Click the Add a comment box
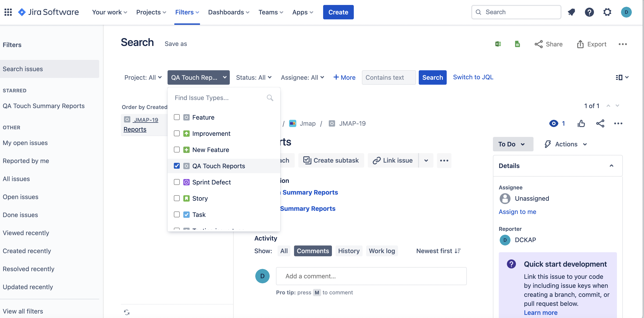Viewport: 644px width, 318px height. (x=371, y=276)
